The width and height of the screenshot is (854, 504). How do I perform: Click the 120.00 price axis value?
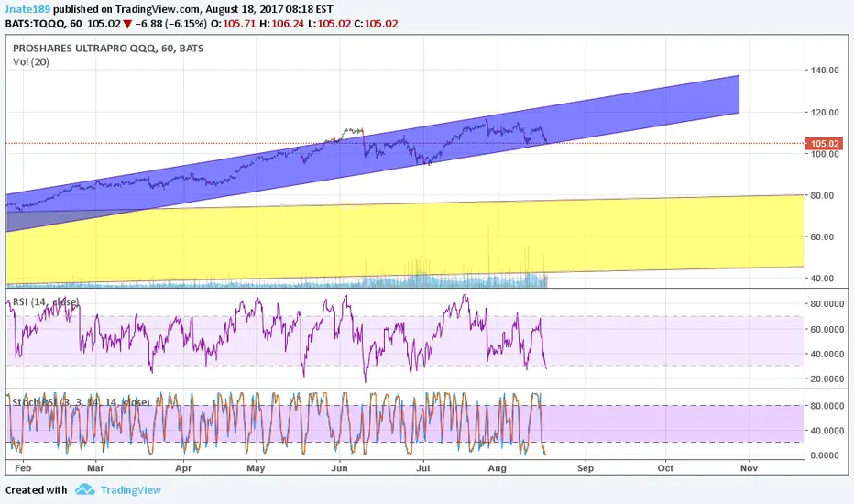click(824, 113)
